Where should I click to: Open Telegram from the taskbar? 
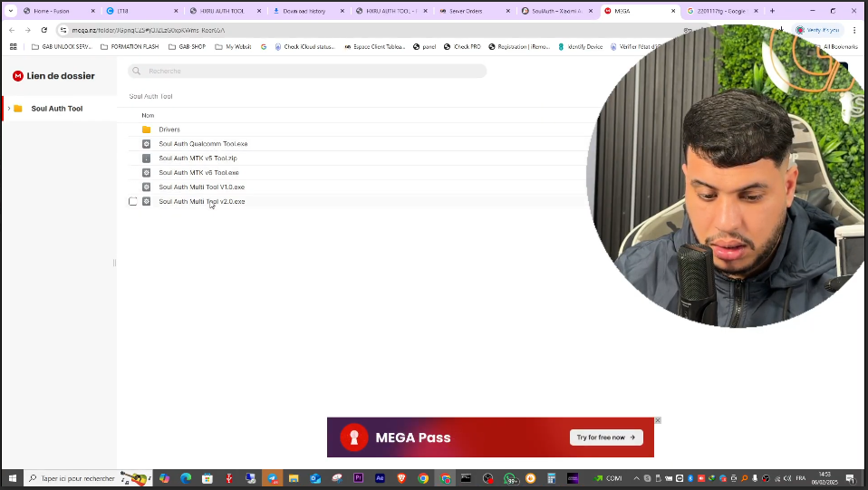(x=273, y=478)
